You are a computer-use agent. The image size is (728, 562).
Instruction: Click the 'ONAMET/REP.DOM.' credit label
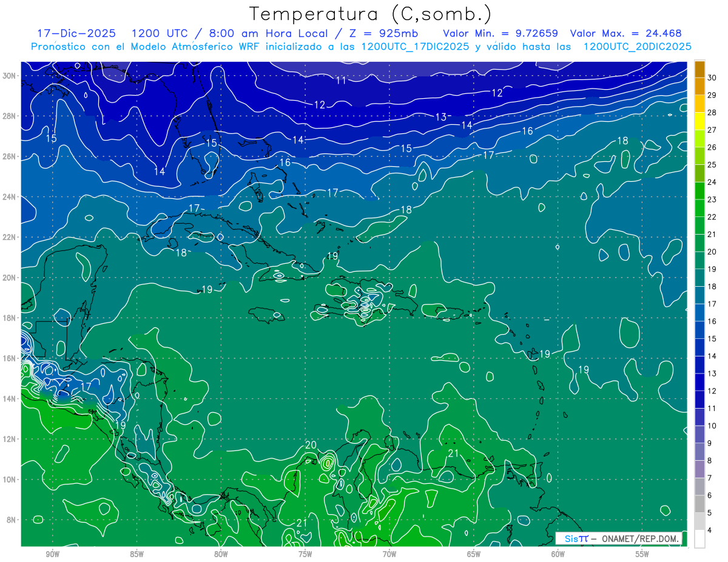639,538
